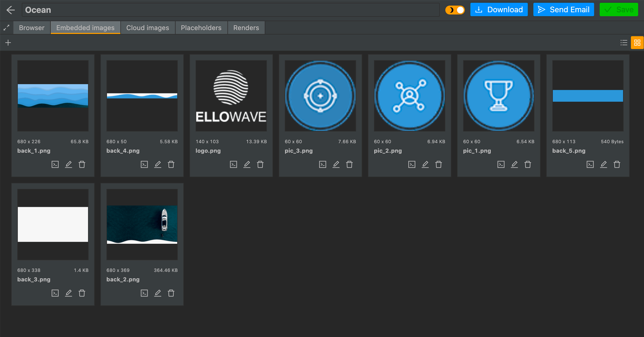
Task: Click the add new image button
Action: [8, 43]
